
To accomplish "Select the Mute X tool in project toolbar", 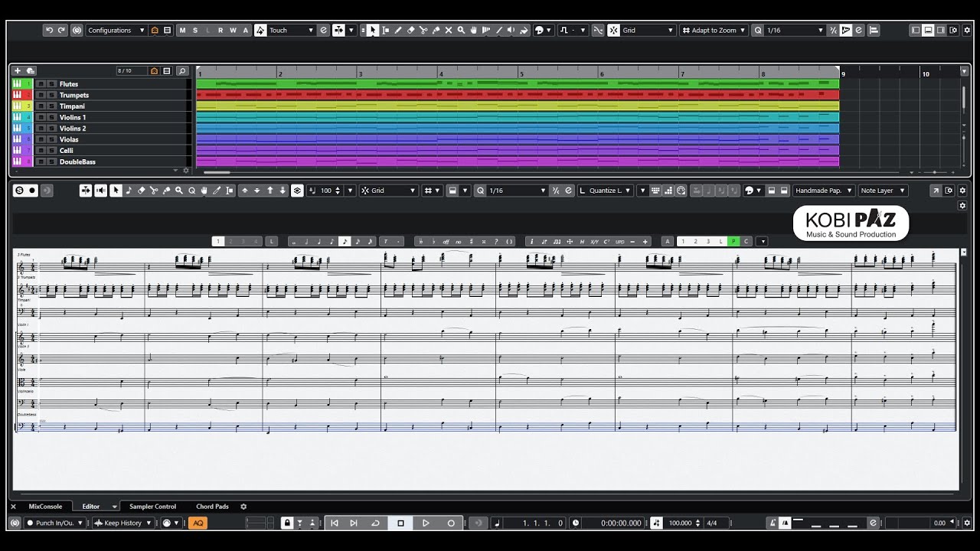I will [x=448, y=31].
